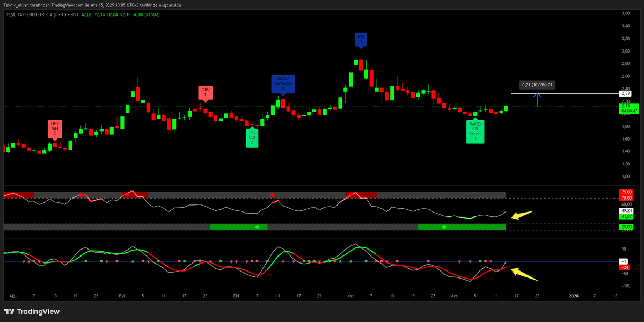This screenshot has width=644, height=322.
Task: Click the red 75,00 RSI level label
Action: click(x=626, y=192)
